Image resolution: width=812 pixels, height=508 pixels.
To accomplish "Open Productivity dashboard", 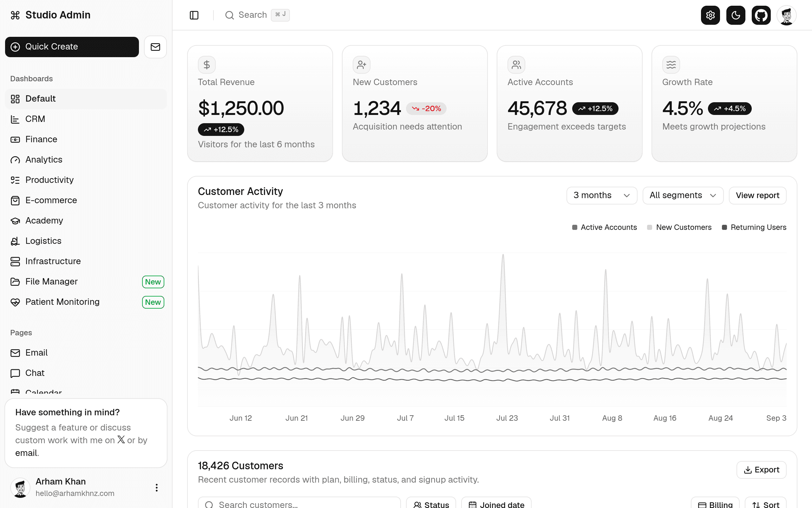I will click(x=86, y=180).
